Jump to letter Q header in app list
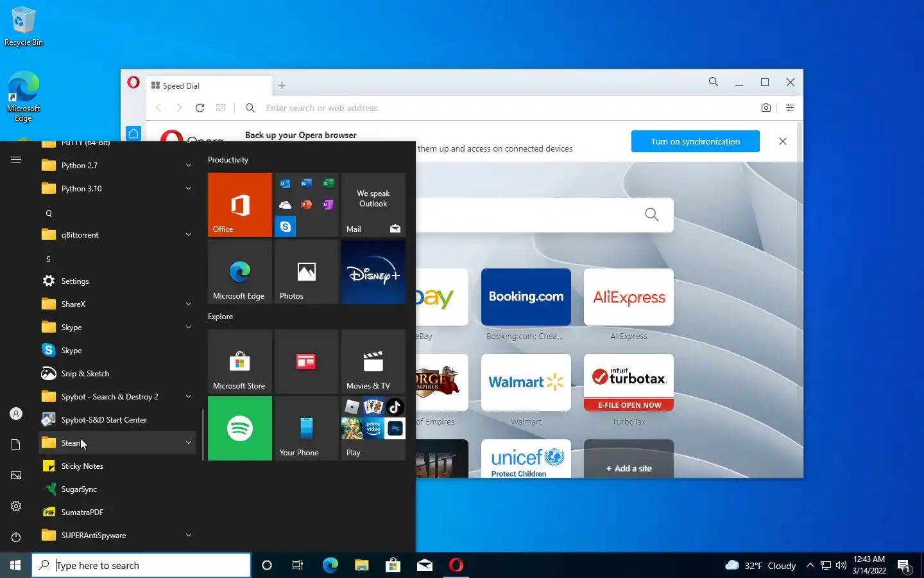This screenshot has width=924, height=578. [48, 213]
